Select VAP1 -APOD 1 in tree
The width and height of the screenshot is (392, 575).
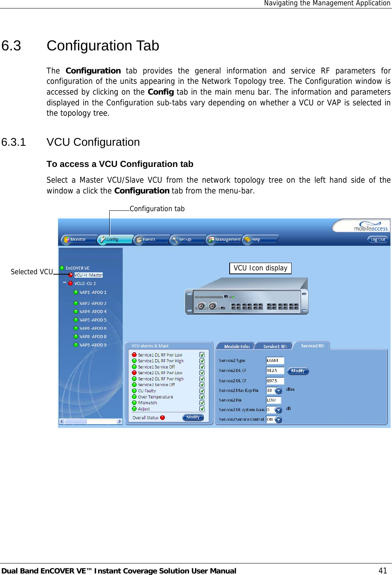coord(93,292)
